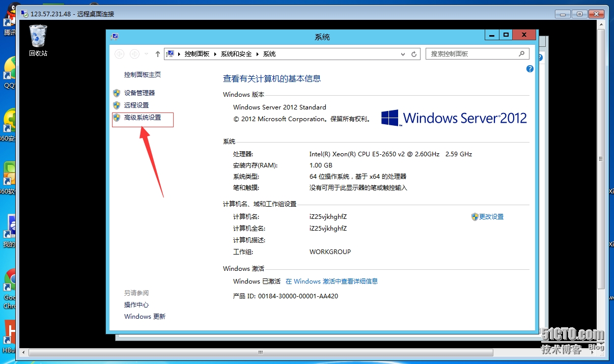614x364 pixels.
Task: Click the blue help question-mark icon
Action: pyautogui.click(x=529, y=69)
